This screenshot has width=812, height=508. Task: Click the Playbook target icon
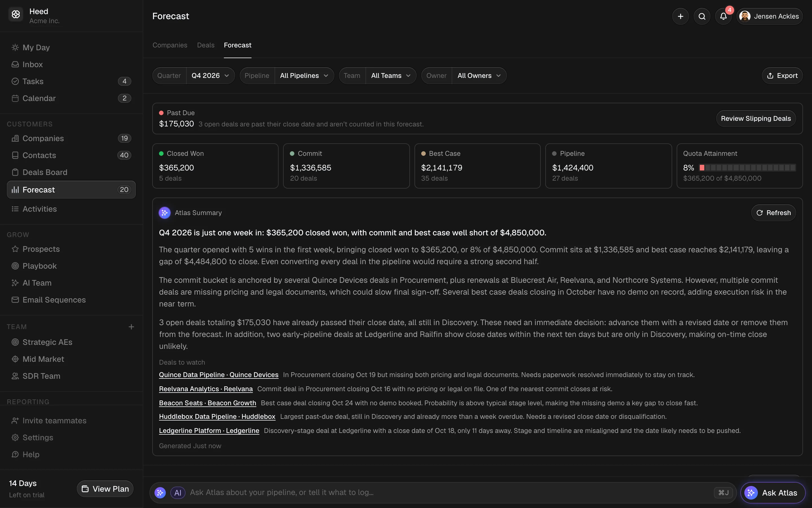pos(15,266)
